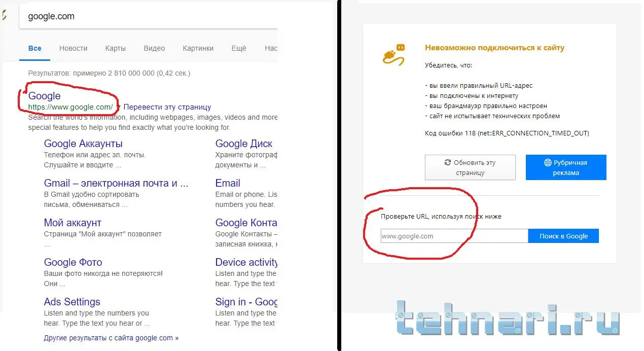
Task: Click the Поиск в Google button
Action: pyautogui.click(x=563, y=236)
